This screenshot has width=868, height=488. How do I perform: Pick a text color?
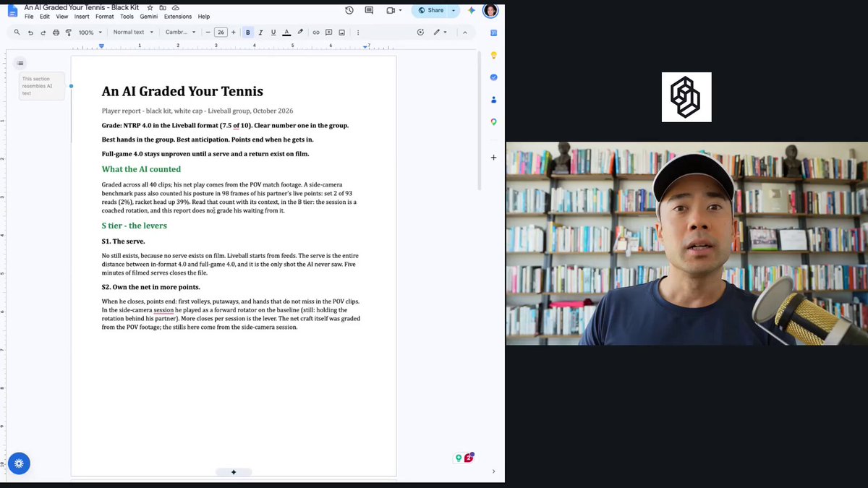[x=286, y=32]
